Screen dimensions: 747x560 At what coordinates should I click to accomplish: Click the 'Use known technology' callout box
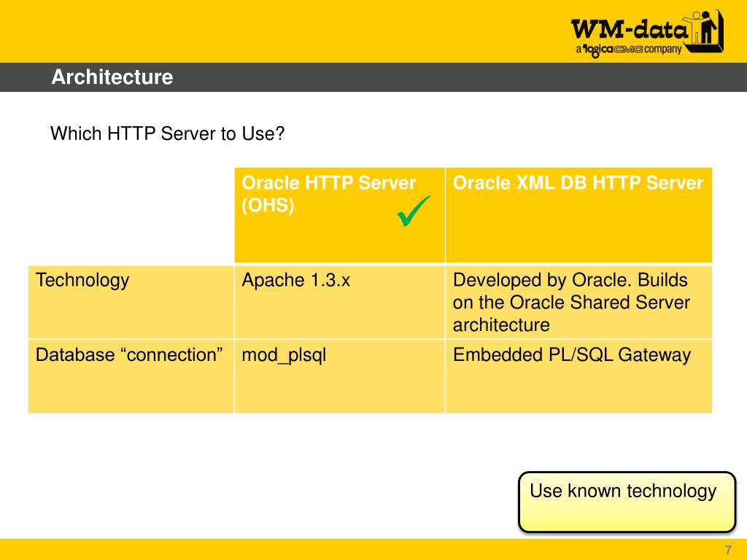[x=627, y=502]
